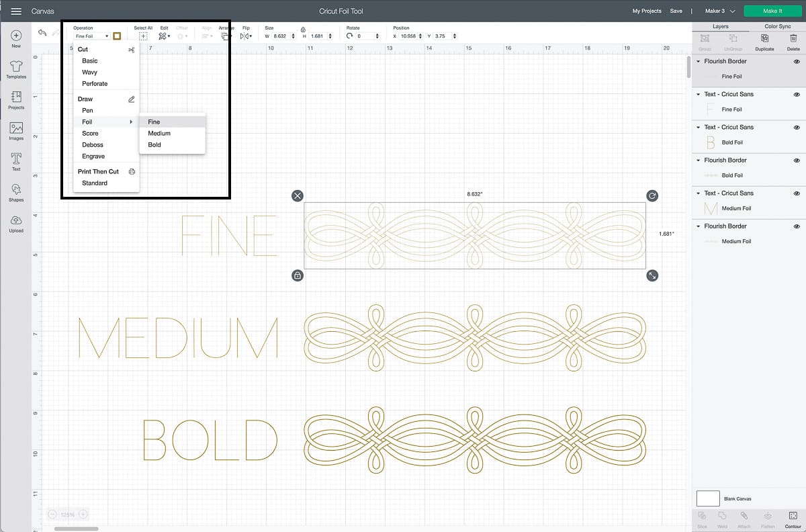Open the Flip tool
Image resolution: width=806 pixels, height=532 pixels.
click(245, 36)
